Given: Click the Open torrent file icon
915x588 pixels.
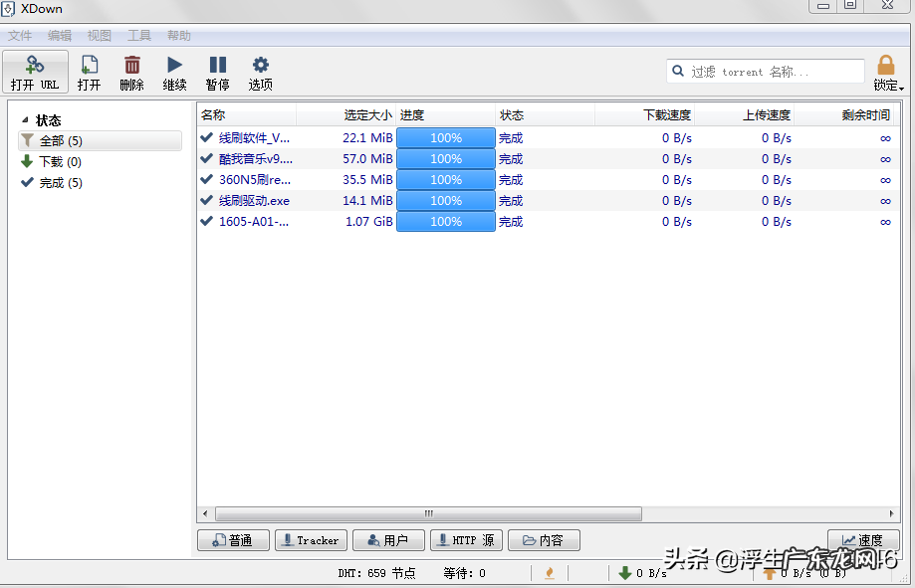Looking at the screenshot, I should (89, 65).
